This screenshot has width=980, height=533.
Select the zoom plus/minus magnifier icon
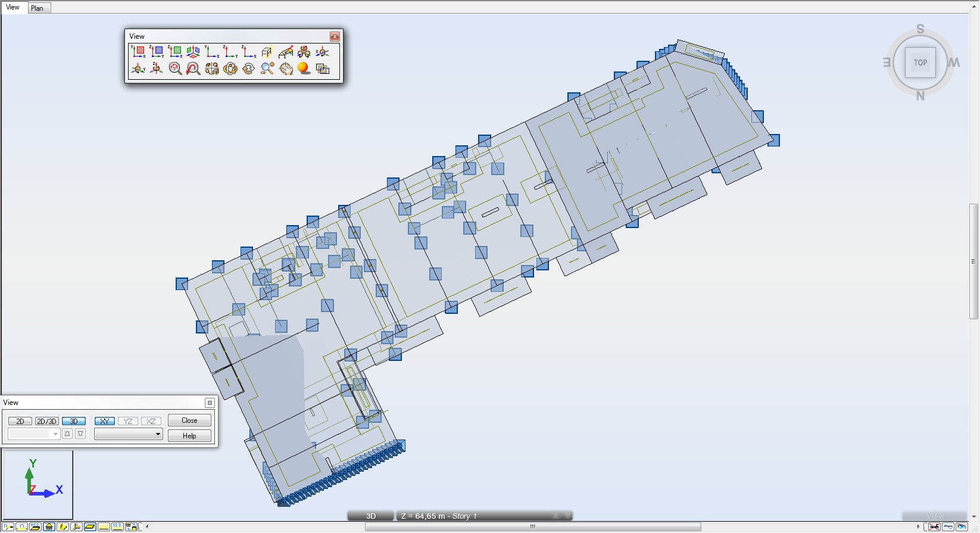click(267, 68)
